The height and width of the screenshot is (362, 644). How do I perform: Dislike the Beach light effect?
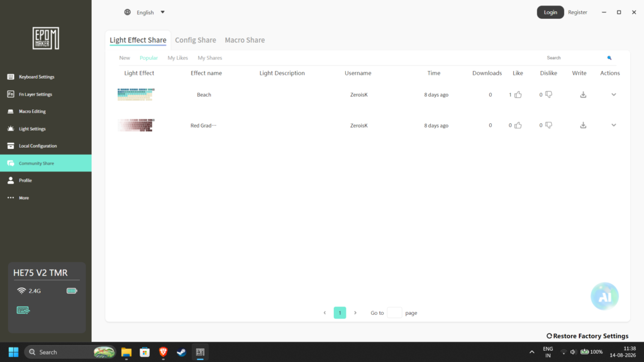[x=548, y=94]
